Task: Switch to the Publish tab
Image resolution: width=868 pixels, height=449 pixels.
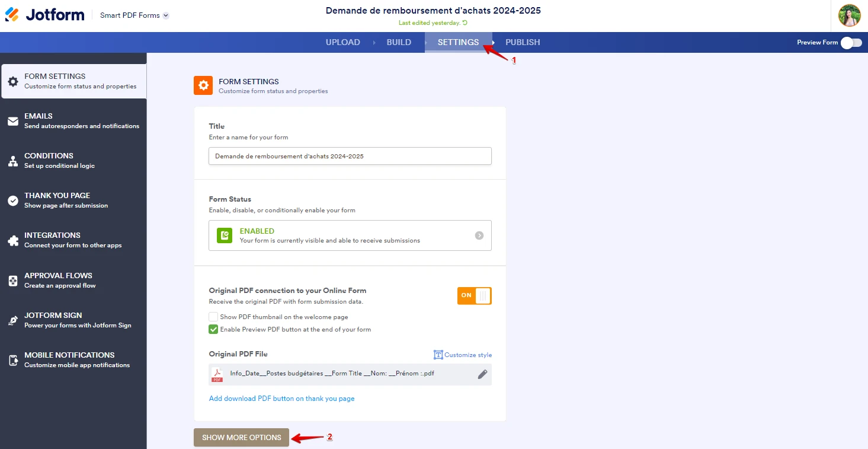Action: (x=522, y=42)
